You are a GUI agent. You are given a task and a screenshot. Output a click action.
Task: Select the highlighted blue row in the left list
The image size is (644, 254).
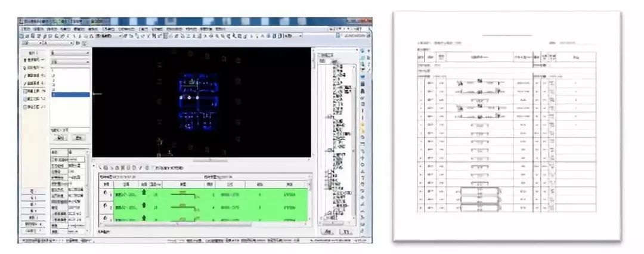(70, 95)
